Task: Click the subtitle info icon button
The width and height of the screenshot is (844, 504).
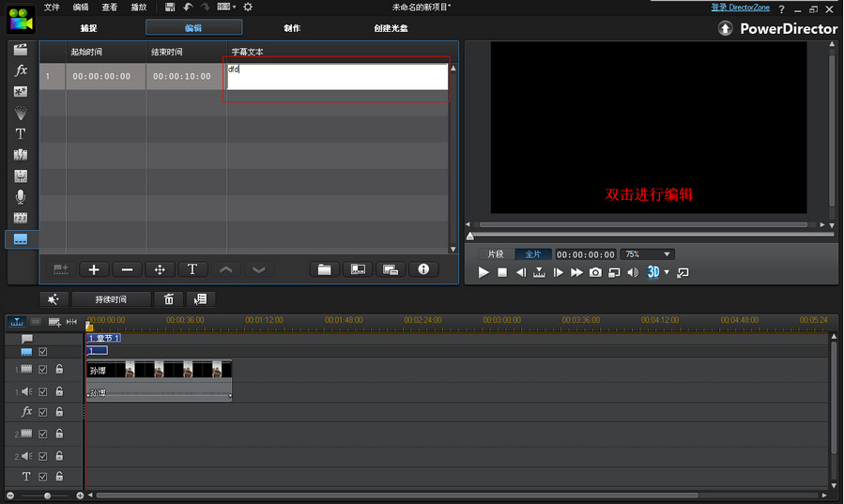Action: tap(423, 269)
